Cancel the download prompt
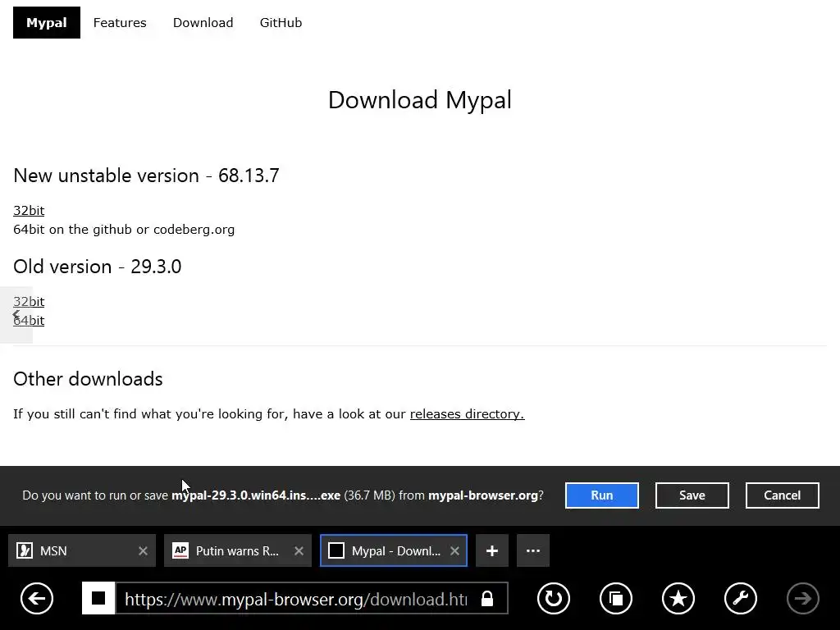The image size is (840, 630). click(782, 495)
